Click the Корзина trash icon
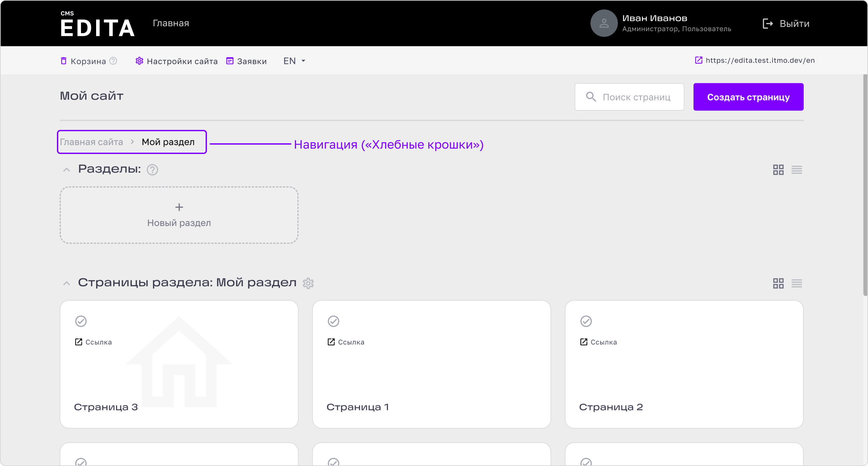 click(63, 61)
